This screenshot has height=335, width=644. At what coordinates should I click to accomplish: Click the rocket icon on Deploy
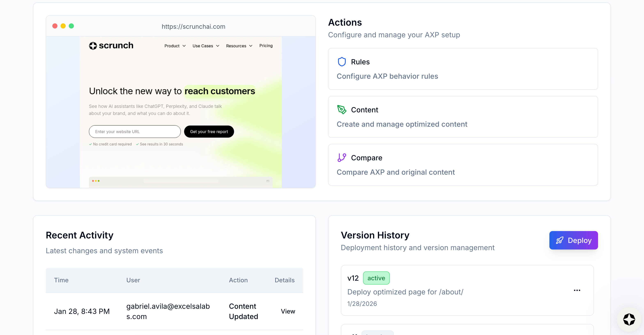click(x=559, y=240)
